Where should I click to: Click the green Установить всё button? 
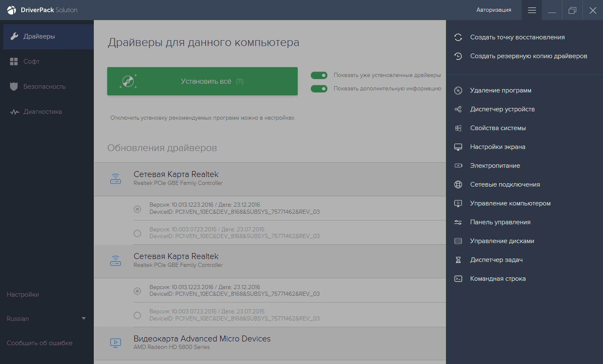click(x=202, y=81)
